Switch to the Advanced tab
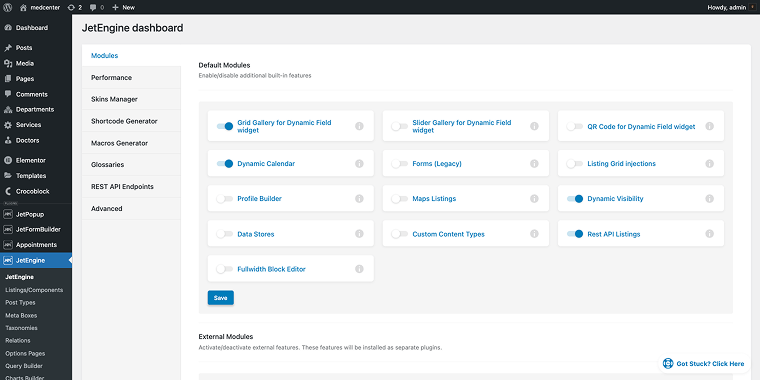 [x=131, y=208]
